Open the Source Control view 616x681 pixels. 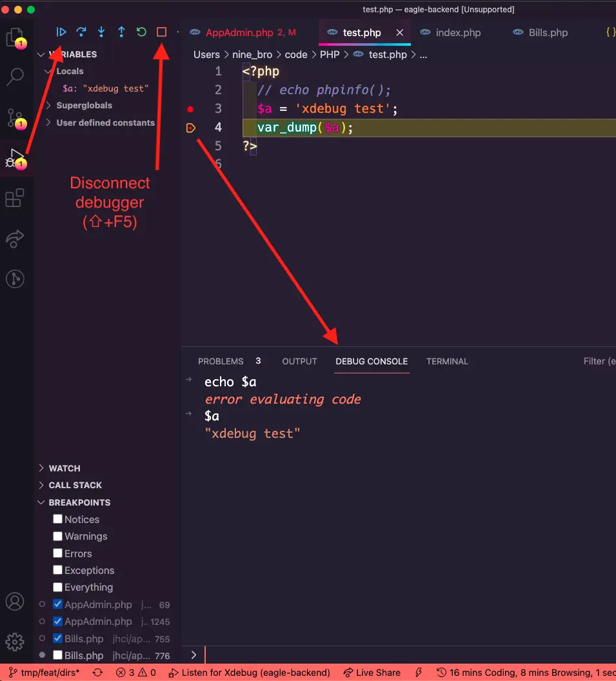(15, 118)
